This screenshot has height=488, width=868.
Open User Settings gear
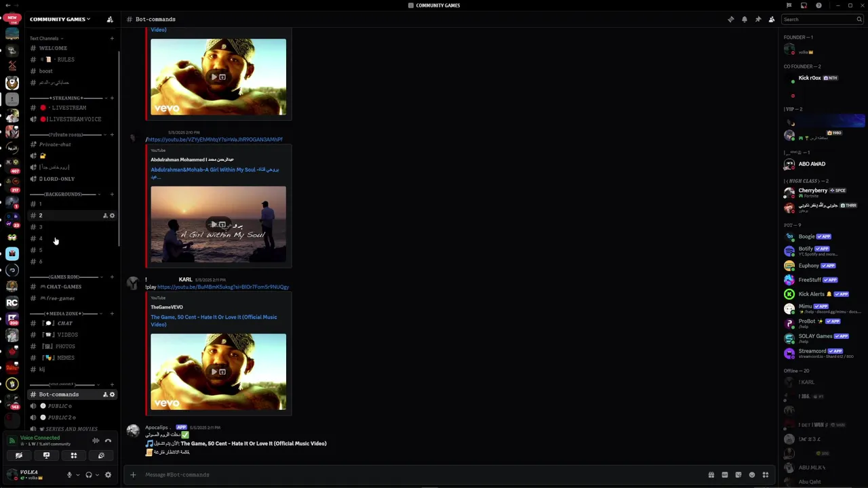(108, 475)
